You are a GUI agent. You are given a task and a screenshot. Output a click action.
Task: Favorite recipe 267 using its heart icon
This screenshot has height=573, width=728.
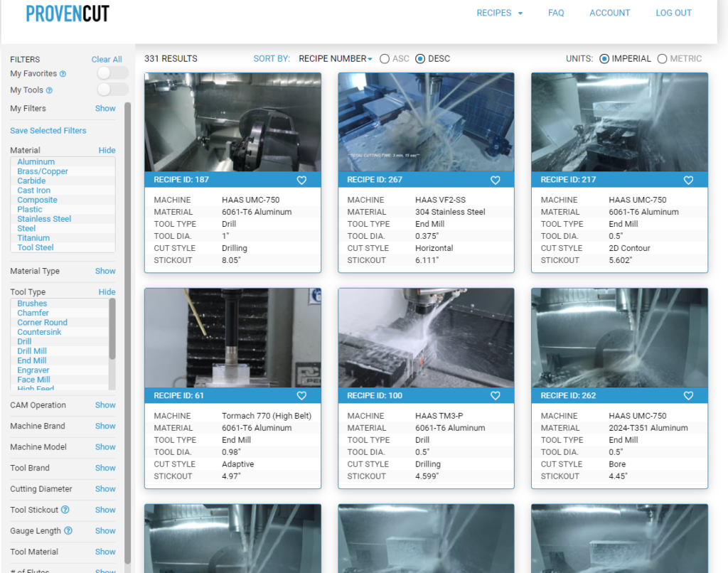click(x=495, y=180)
